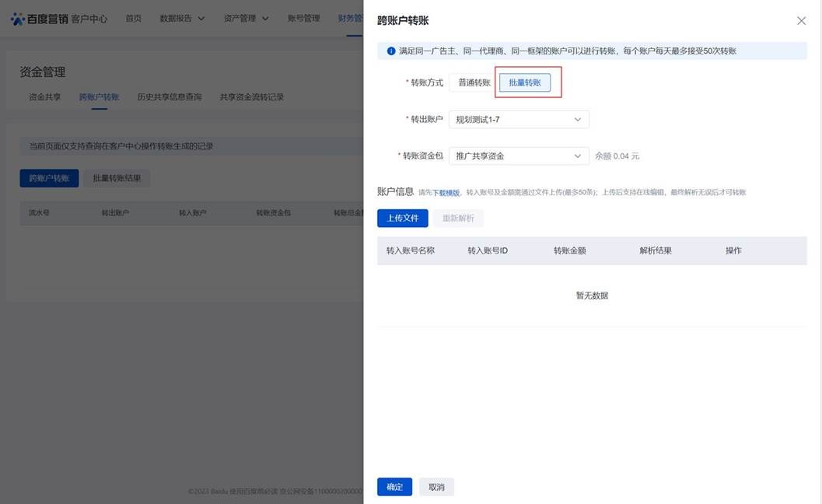The width and height of the screenshot is (822, 504).
Task: Select 批量转账 transfer mode
Action: click(525, 82)
